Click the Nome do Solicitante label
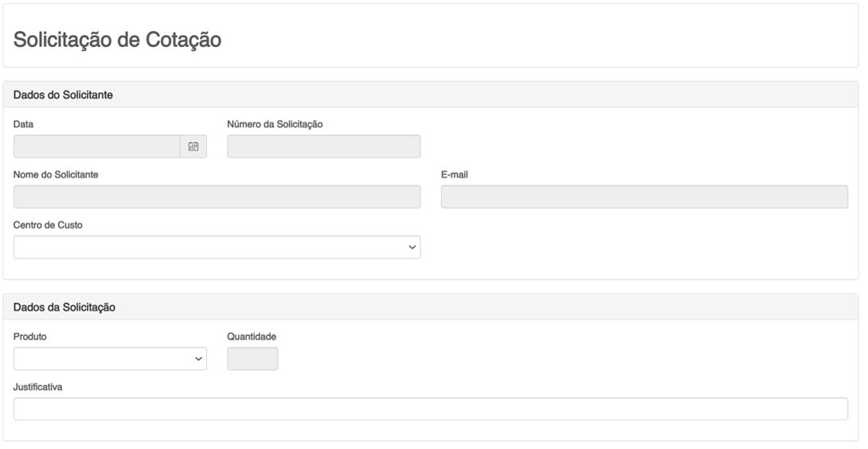 tap(56, 174)
